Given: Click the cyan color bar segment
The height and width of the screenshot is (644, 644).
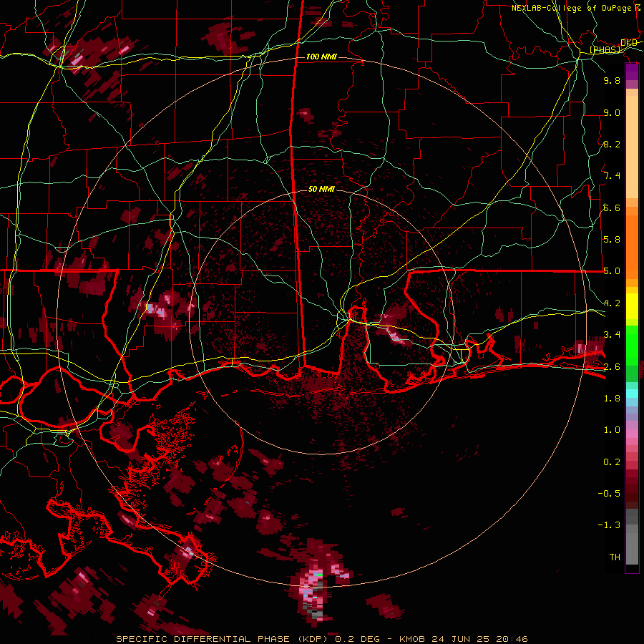Looking at the screenshot, I should click(x=632, y=394).
